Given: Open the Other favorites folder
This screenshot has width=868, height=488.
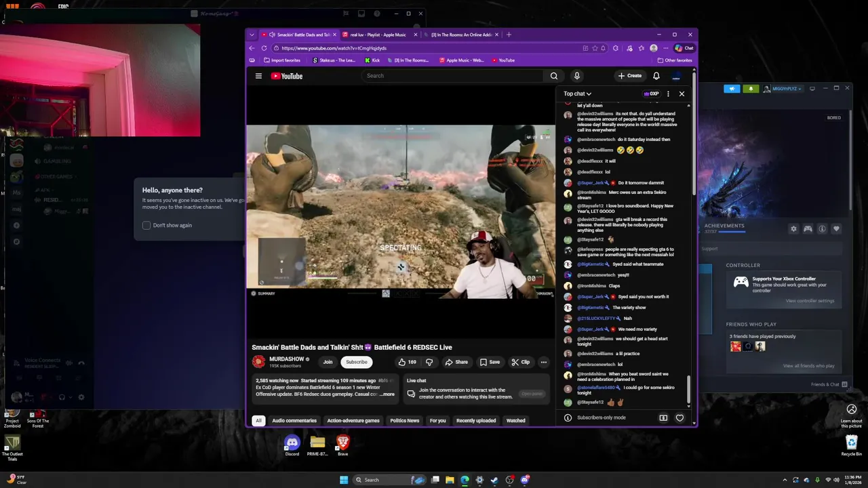Looking at the screenshot, I should [x=675, y=60].
